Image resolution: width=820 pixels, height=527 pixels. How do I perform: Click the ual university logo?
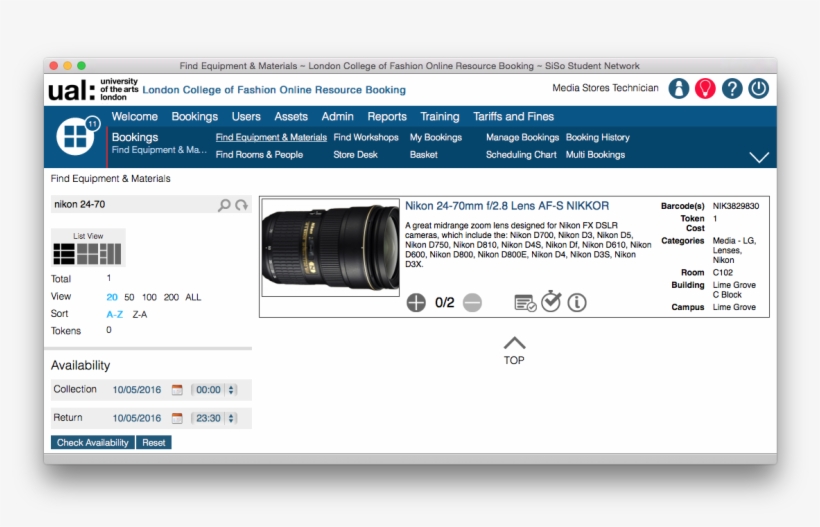point(93,89)
